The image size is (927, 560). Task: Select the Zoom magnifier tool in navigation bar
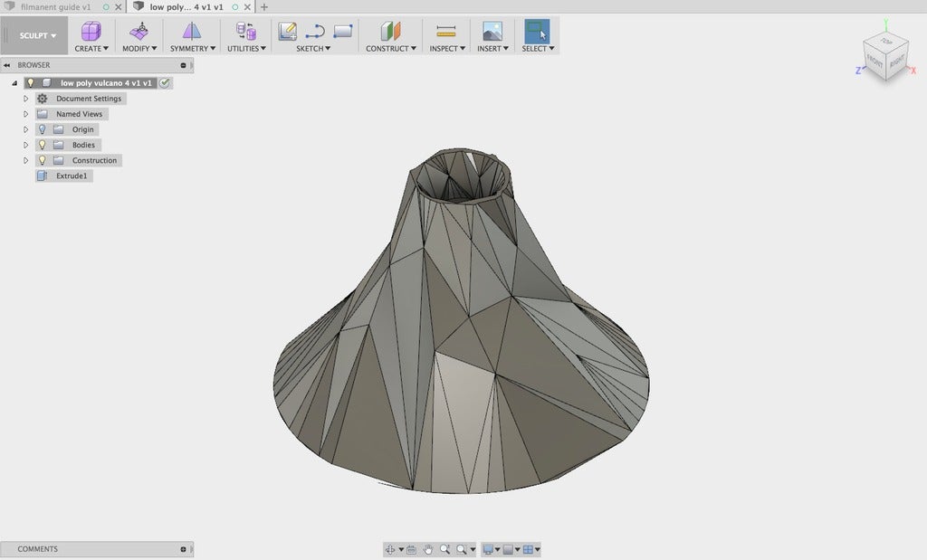pos(446,548)
